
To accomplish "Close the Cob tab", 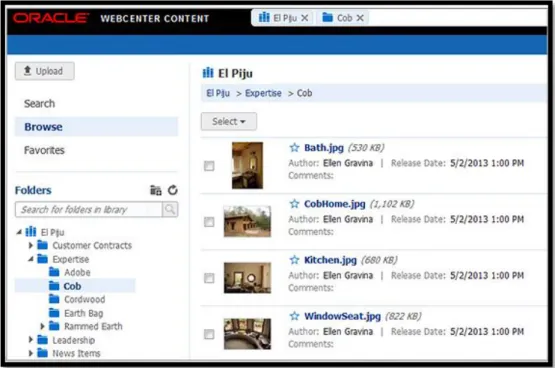I will tap(360, 18).
